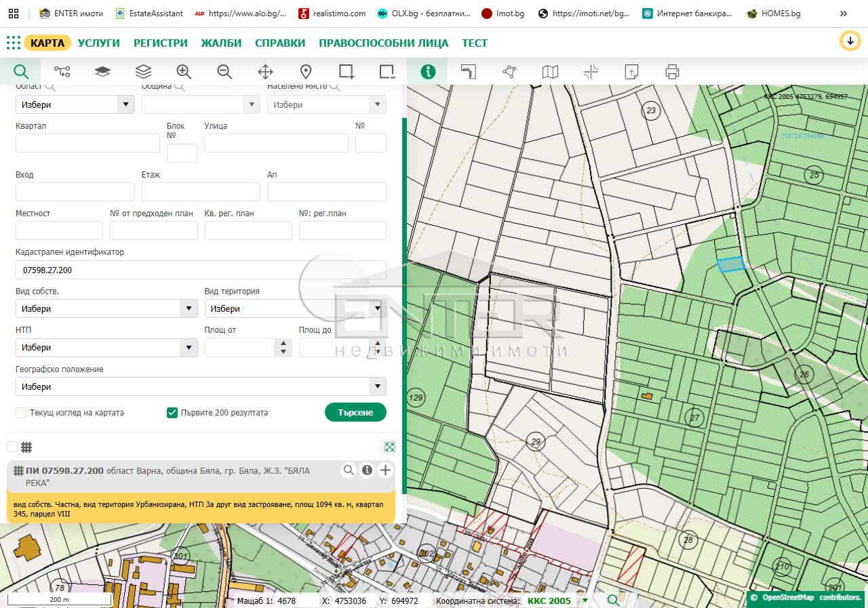Open the Вид територия dropdown
868x608 pixels.
pyautogui.click(x=296, y=308)
